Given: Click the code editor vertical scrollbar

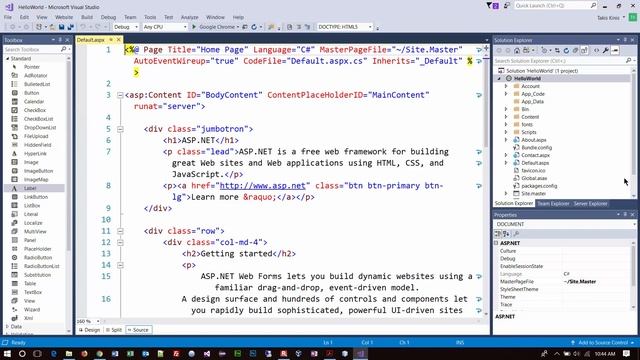Looking at the screenshot, I should click(x=486, y=180).
